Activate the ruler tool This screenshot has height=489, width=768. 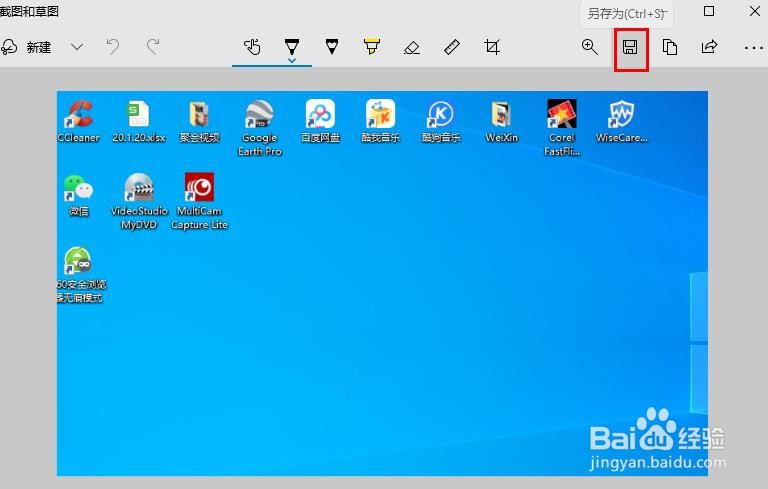click(452, 47)
